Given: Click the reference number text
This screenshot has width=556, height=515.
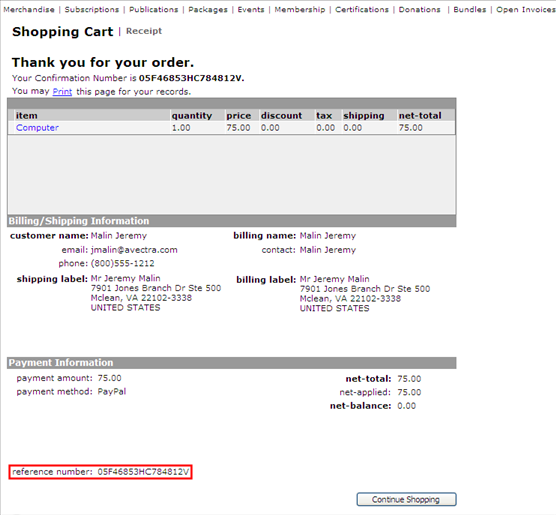Looking at the screenshot, I should coord(101,472).
